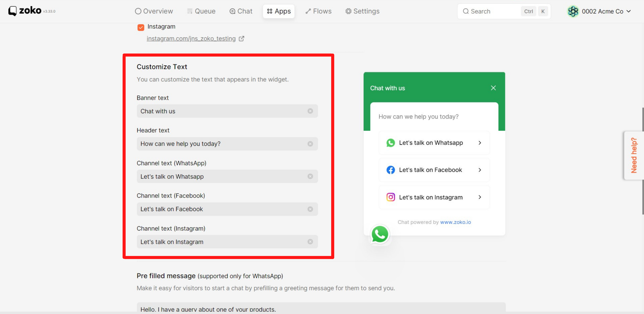Switch to the Chat tab

tap(241, 11)
